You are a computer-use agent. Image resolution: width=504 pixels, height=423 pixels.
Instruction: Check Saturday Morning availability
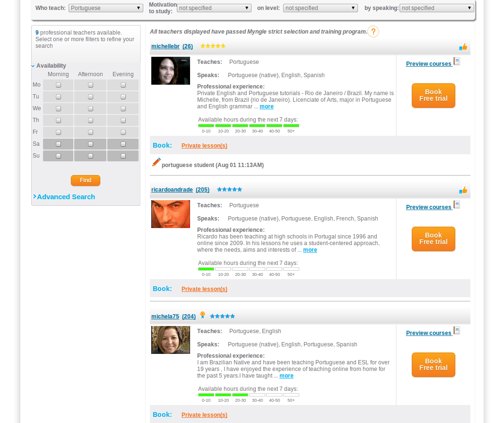point(58,144)
